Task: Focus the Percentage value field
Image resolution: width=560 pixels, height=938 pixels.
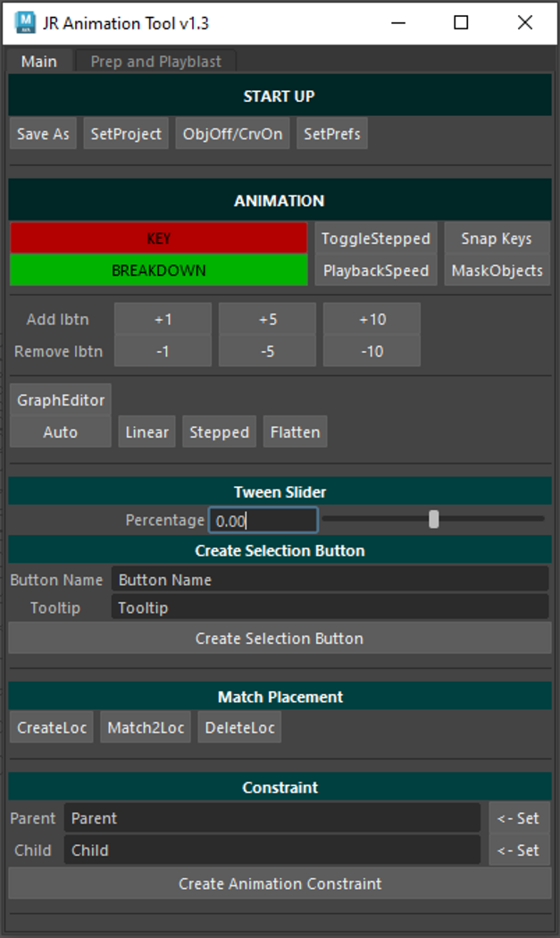Action: tap(263, 521)
